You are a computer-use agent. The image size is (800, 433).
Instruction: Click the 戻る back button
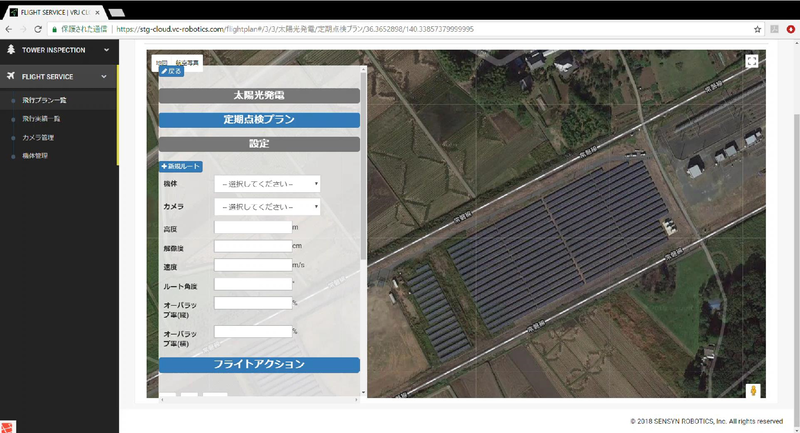click(x=172, y=72)
